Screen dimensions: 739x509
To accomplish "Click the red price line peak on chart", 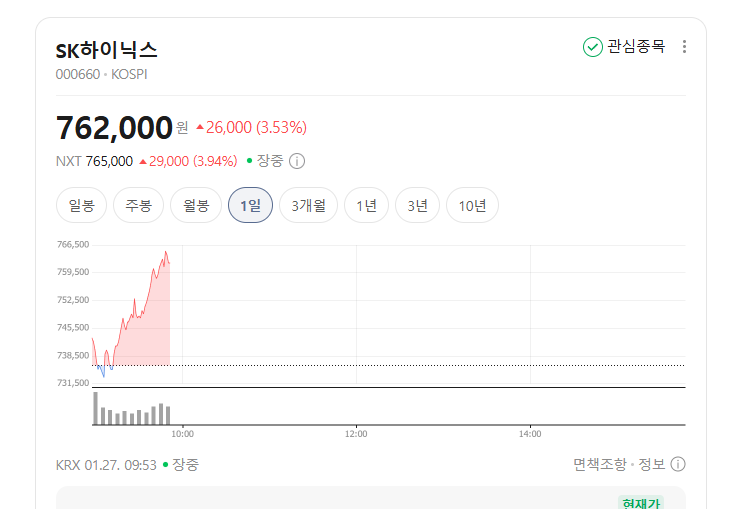I will coord(166,252).
